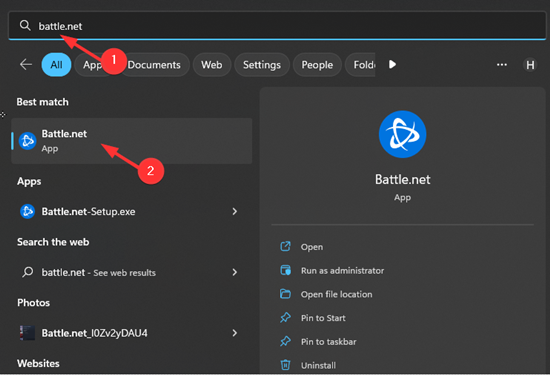Select battle.net See web results entry
Viewport: 550px width, 375px height.
132,272
